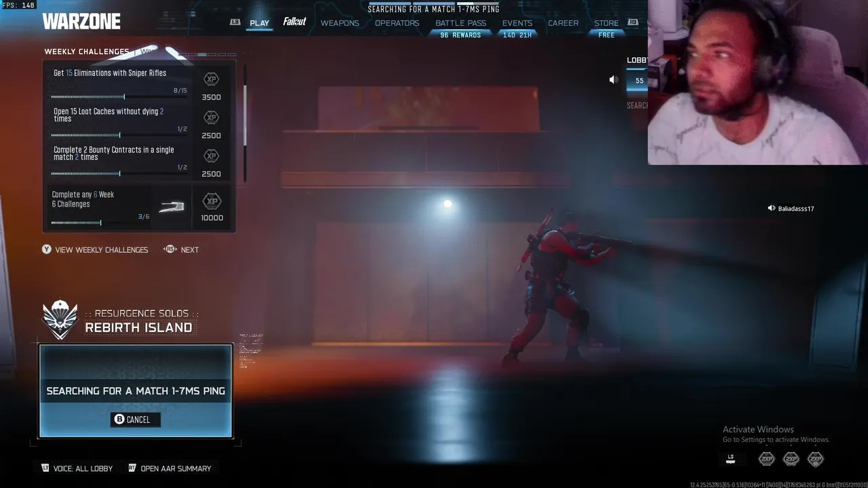868x488 pixels.
Task: Open the STORE tab
Action: click(x=606, y=23)
